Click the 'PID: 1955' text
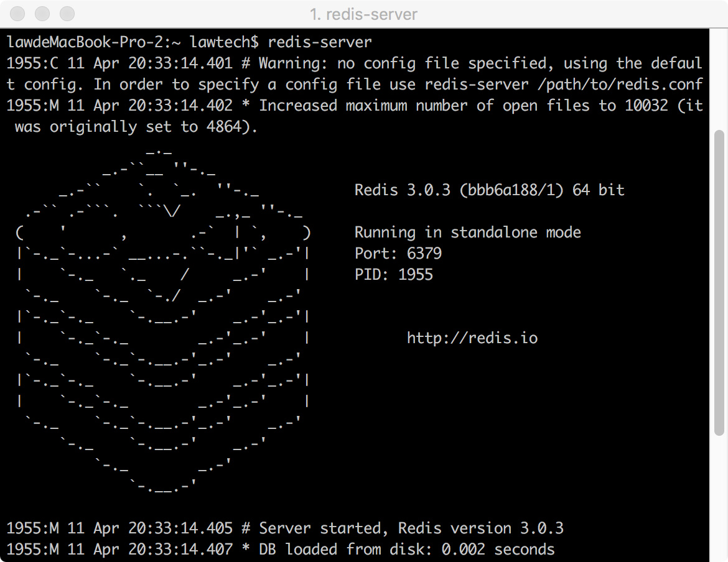728x562 pixels. 394,275
